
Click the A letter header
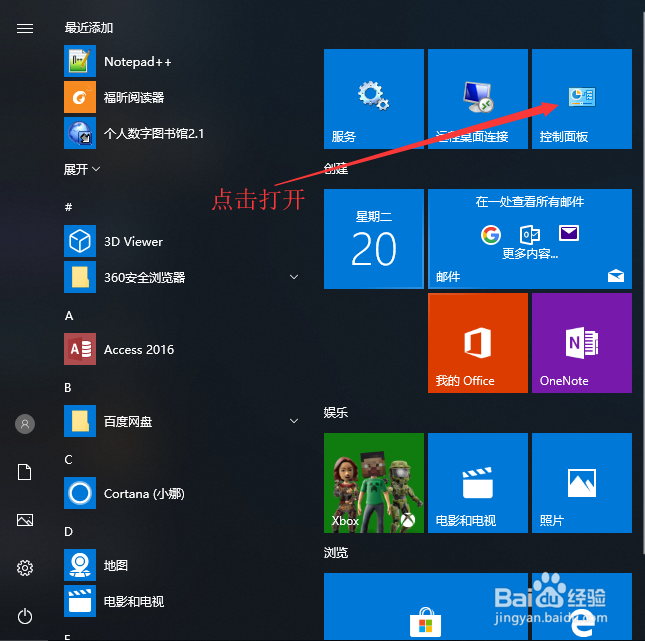pyautogui.click(x=69, y=316)
